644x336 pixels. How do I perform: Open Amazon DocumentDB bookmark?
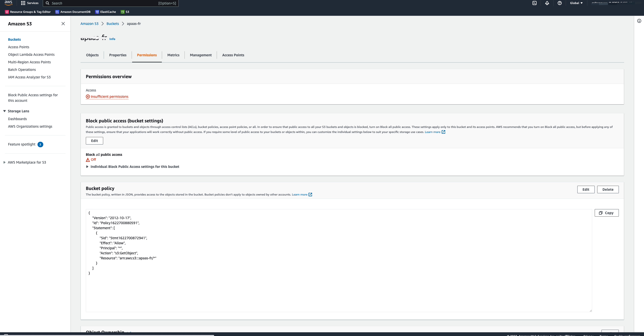tap(73, 12)
